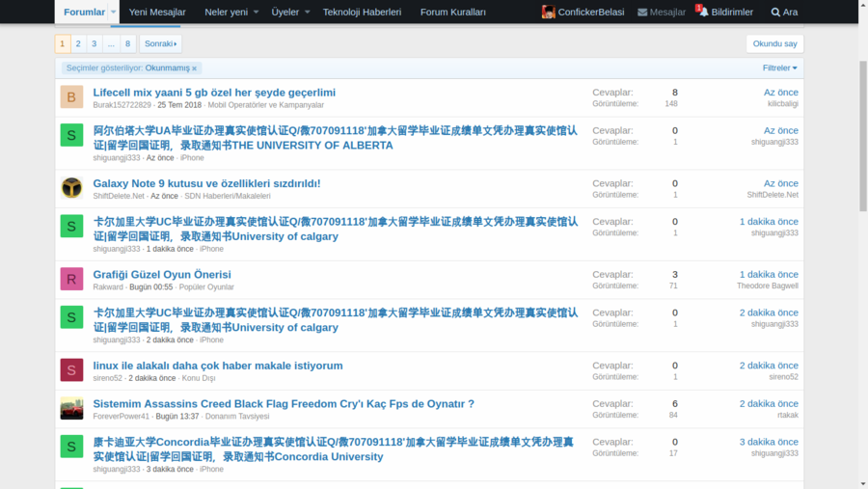Image resolution: width=868 pixels, height=489 pixels.
Task: Open the Bildirimler bell notifications
Action: pos(725,12)
